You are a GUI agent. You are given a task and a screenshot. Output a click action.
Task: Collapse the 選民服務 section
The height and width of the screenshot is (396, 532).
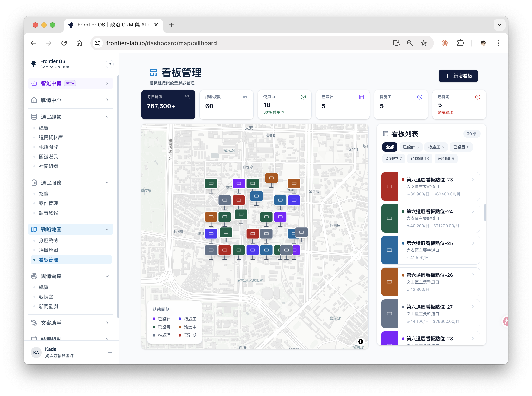point(70,183)
